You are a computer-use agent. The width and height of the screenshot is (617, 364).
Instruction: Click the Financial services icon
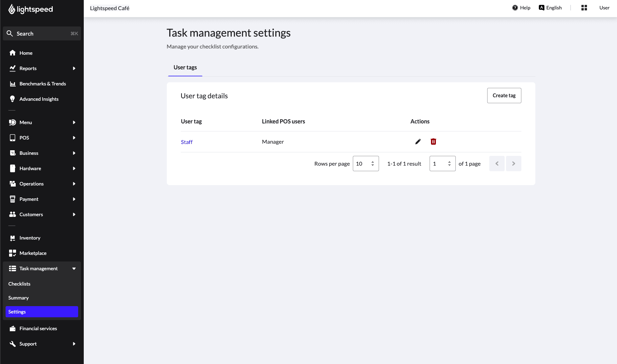[13, 328]
